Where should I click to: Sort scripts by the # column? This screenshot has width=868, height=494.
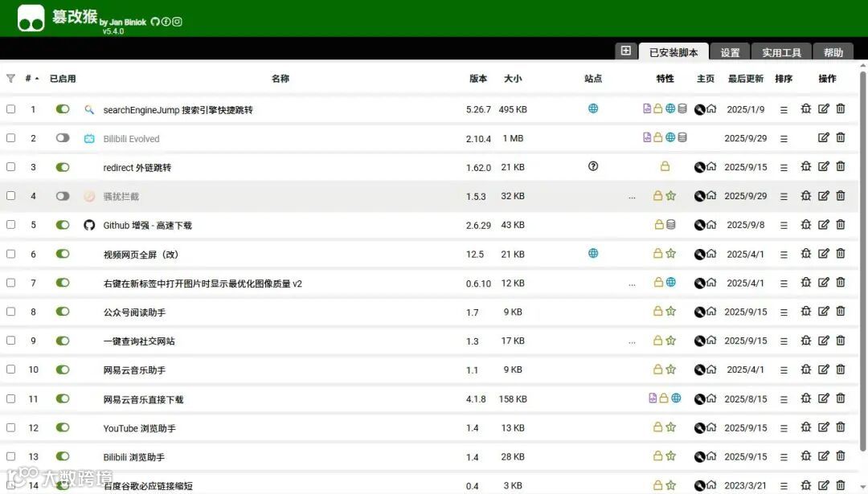click(x=32, y=79)
